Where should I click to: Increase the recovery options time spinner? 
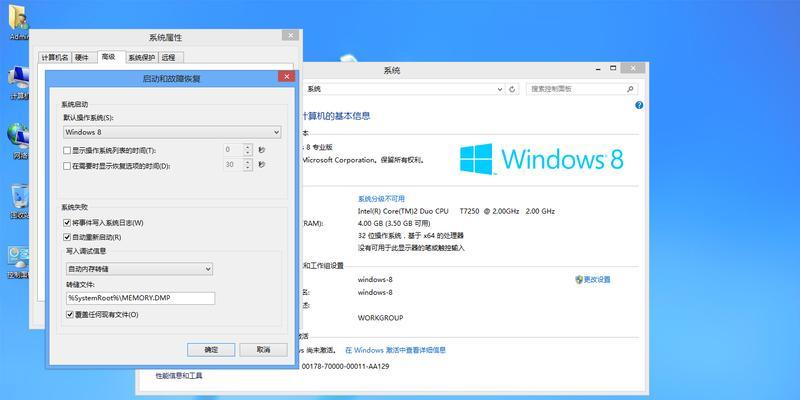[248, 162]
